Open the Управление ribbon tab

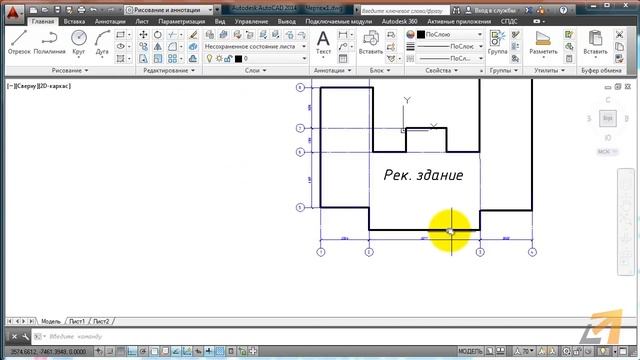click(x=251, y=21)
